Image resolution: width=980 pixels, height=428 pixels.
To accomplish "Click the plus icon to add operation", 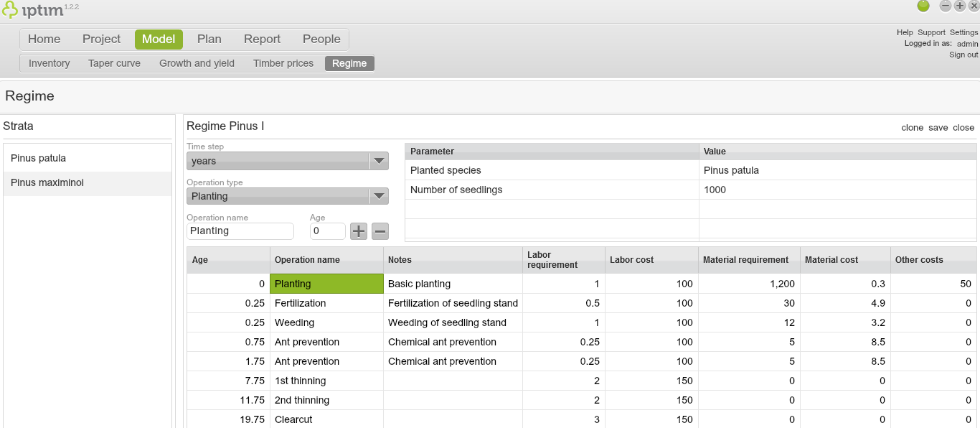I will pyautogui.click(x=359, y=231).
